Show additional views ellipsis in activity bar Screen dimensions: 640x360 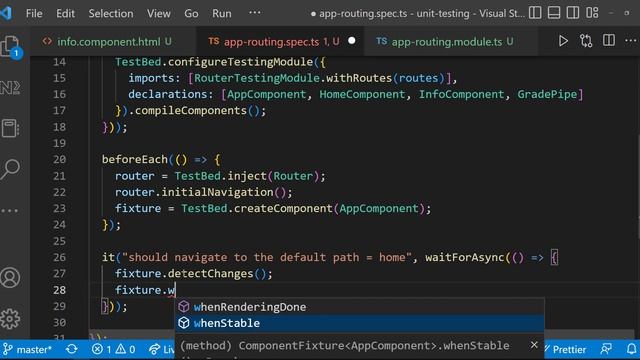tap(10, 211)
